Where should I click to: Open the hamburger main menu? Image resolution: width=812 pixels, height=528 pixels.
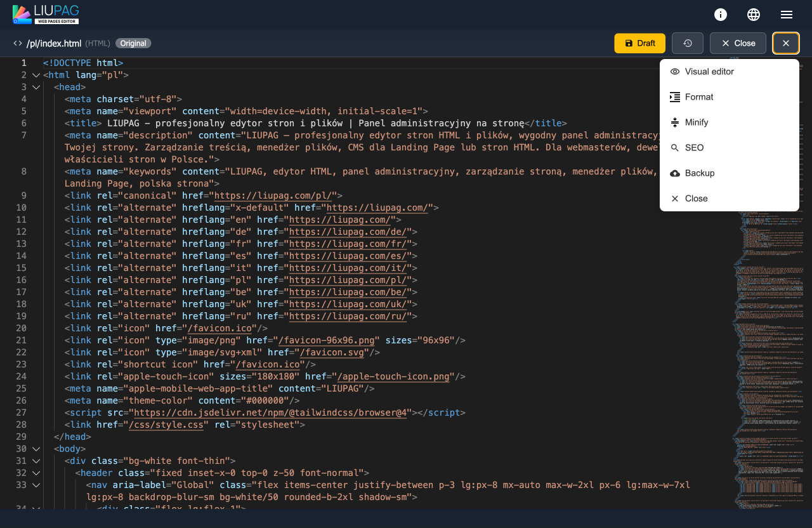[x=787, y=15]
